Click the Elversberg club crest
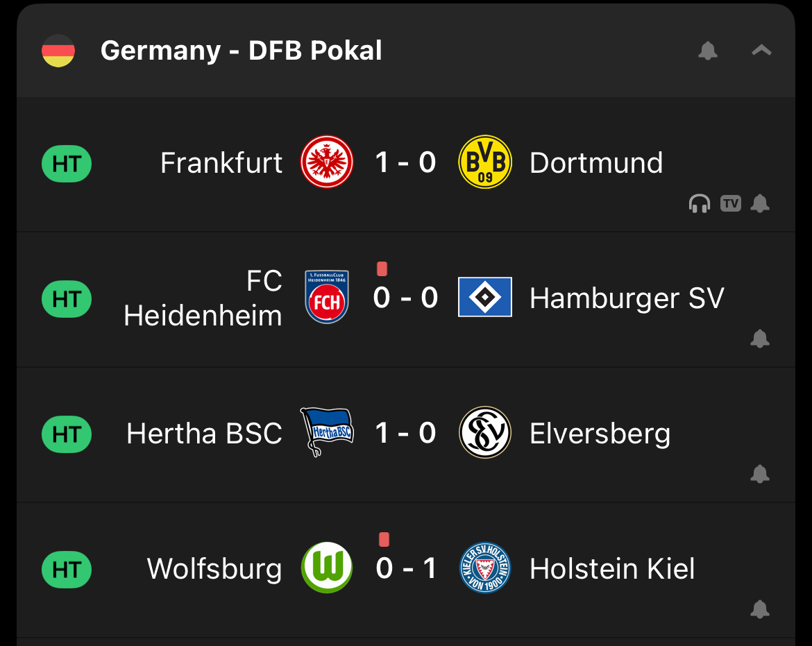812x646 pixels. pyautogui.click(x=485, y=432)
